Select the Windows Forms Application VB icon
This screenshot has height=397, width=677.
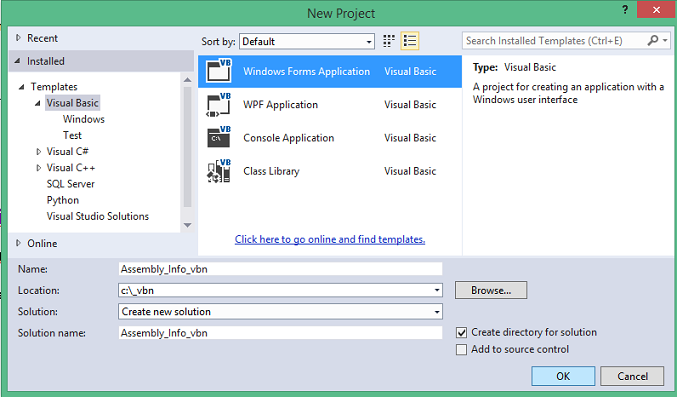click(x=219, y=71)
